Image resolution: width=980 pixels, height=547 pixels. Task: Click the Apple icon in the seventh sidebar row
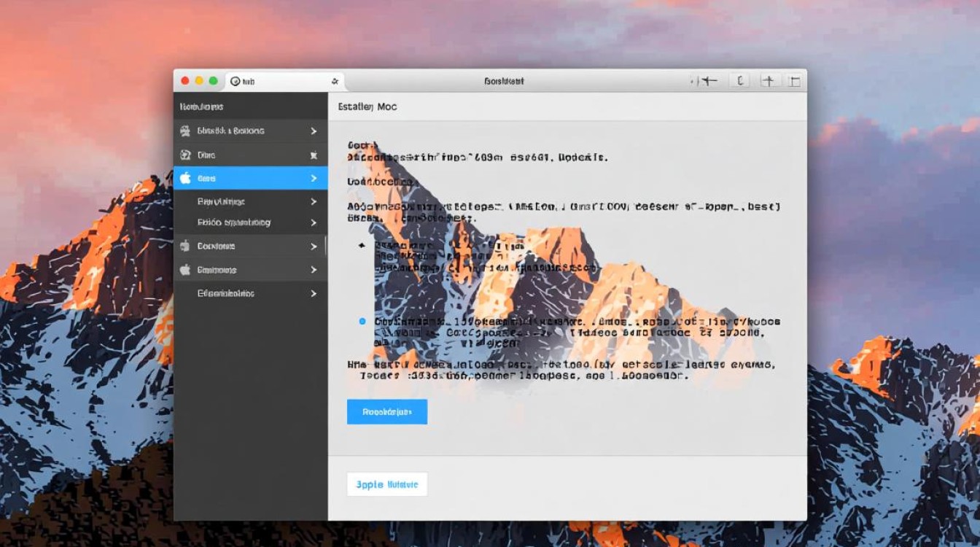pos(185,270)
